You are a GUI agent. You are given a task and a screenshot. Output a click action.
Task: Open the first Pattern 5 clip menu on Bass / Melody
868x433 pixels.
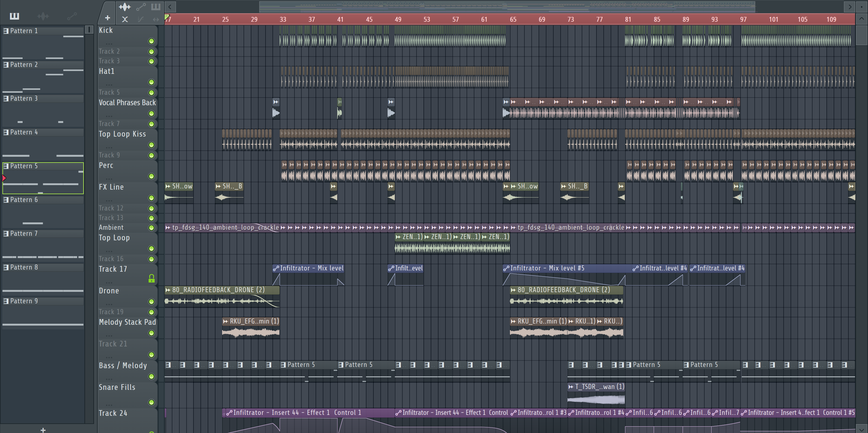(x=283, y=365)
